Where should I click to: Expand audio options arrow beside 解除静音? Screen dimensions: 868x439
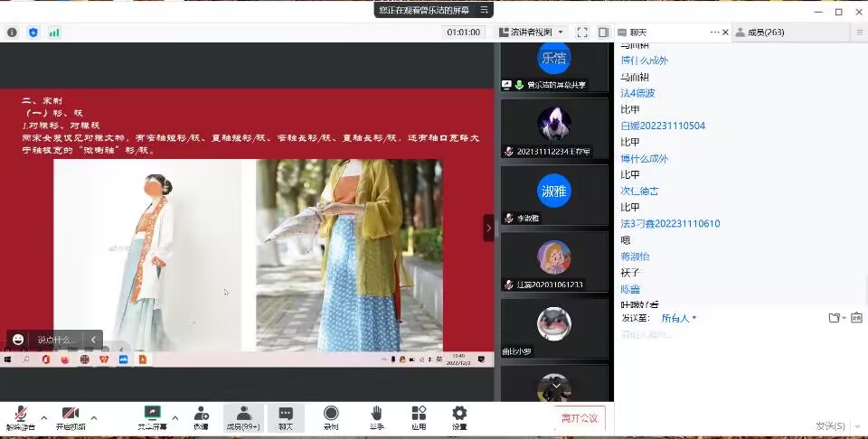coord(44,417)
